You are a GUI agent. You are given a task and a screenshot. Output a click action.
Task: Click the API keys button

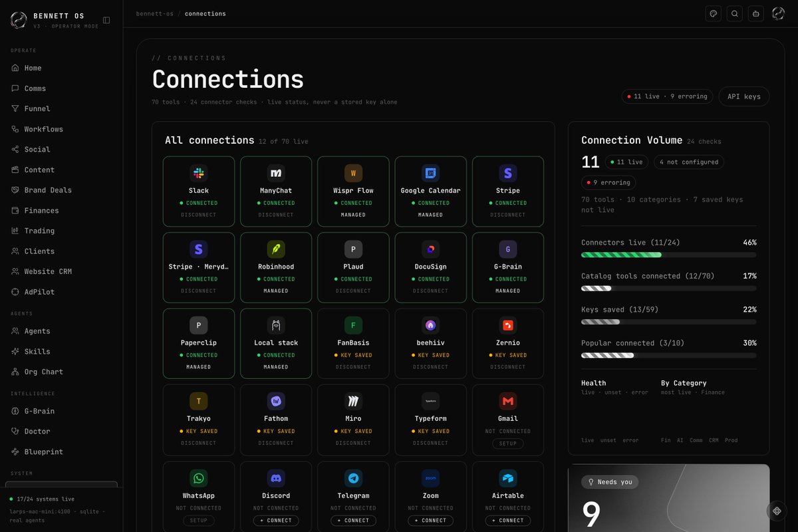click(x=744, y=96)
